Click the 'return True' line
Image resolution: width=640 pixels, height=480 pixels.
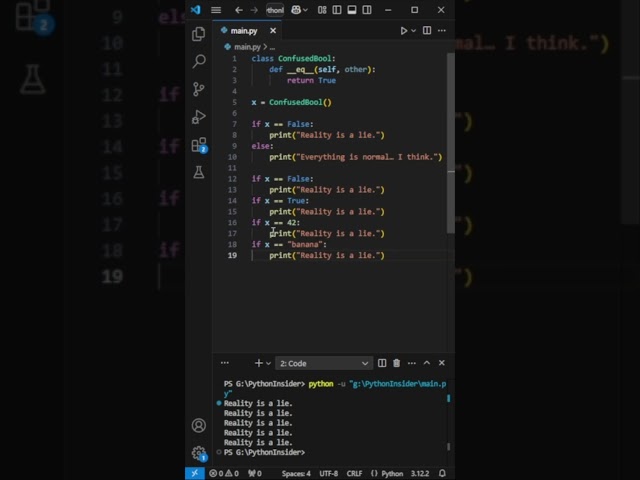(311, 80)
